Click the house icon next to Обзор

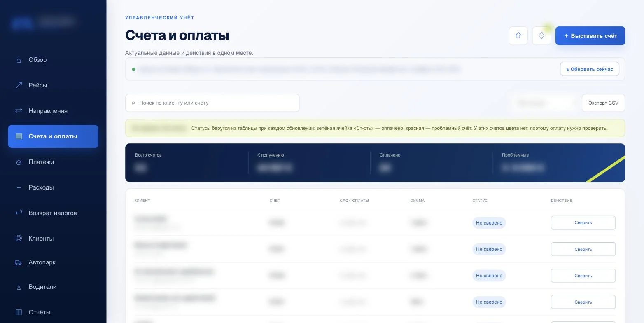(x=19, y=60)
